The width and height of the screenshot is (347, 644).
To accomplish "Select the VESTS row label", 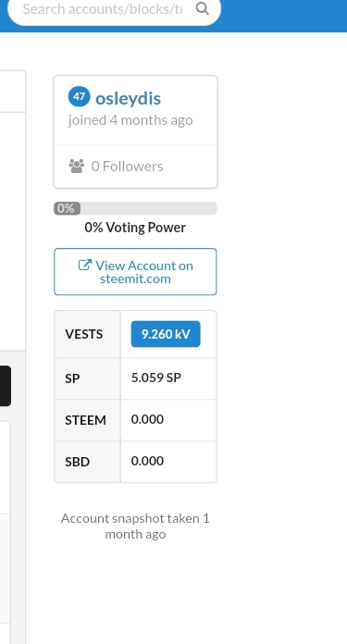I will click(x=84, y=334).
